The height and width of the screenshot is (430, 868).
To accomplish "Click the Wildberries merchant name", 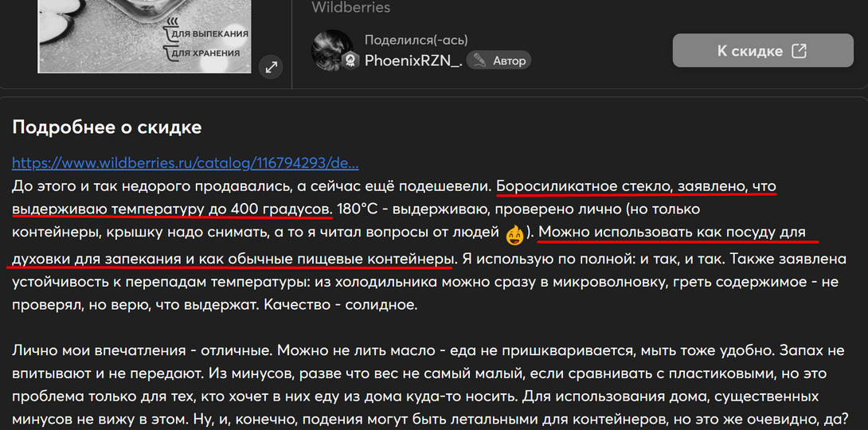I will coord(350,8).
